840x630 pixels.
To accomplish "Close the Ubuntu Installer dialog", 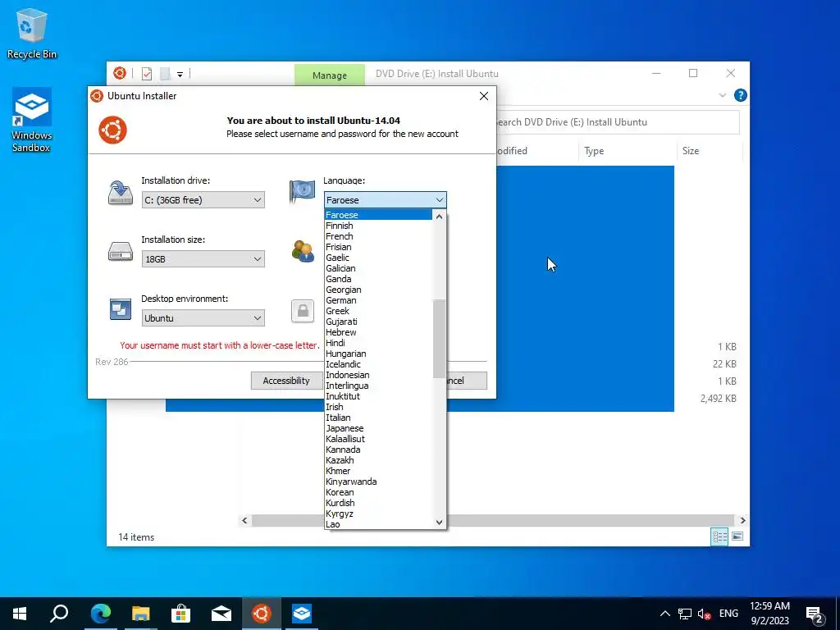I will click(484, 96).
